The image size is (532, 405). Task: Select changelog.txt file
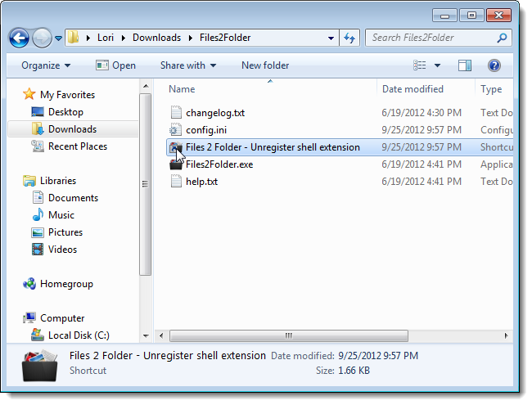pos(215,113)
